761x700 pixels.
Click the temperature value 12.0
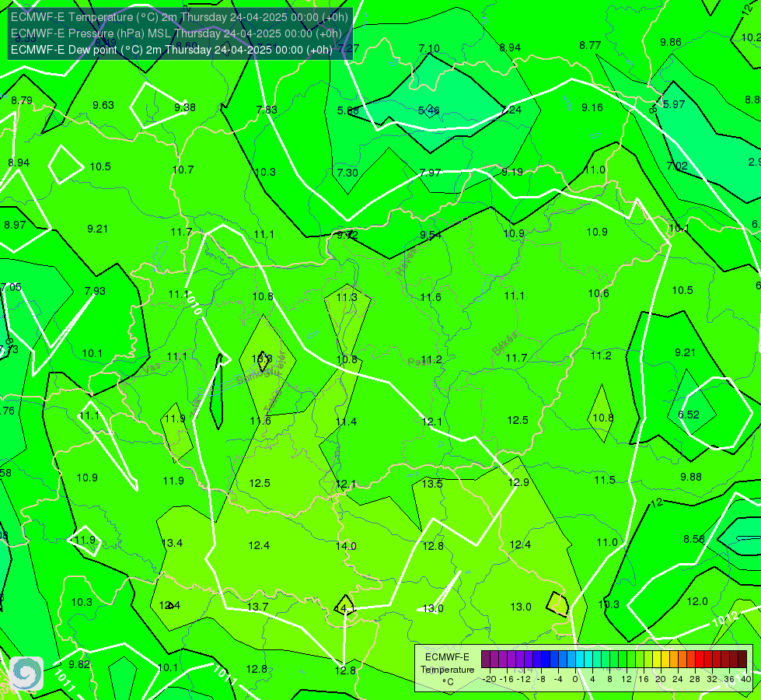tap(697, 601)
